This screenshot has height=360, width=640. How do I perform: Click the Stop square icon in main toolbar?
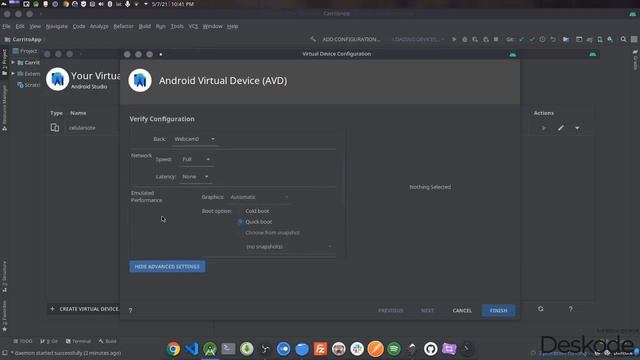point(496,39)
